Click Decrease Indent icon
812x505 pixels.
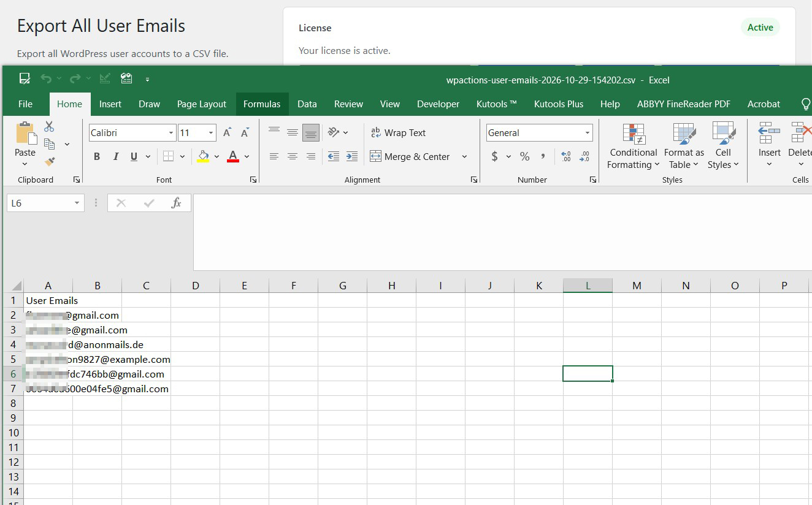[x=334, y=157]
